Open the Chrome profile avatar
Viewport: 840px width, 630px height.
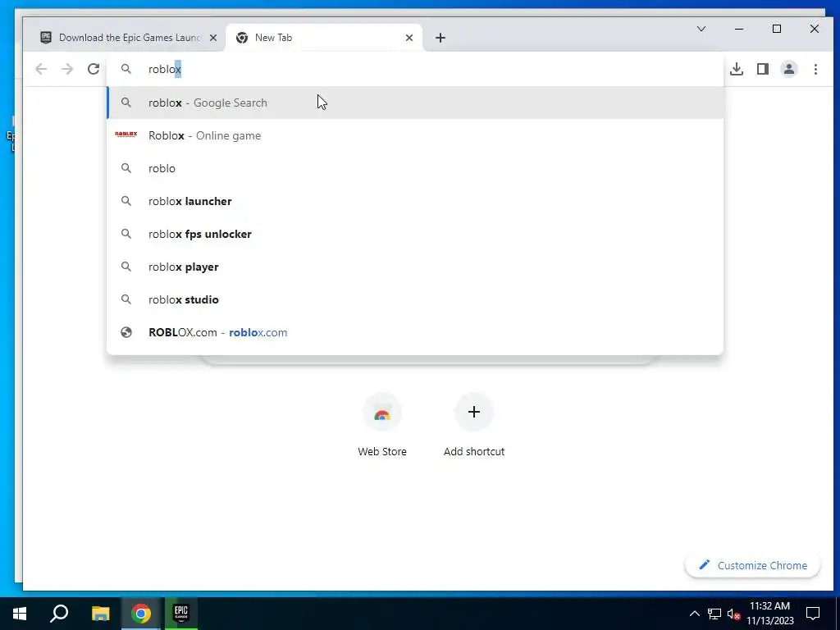coord(789,69)
